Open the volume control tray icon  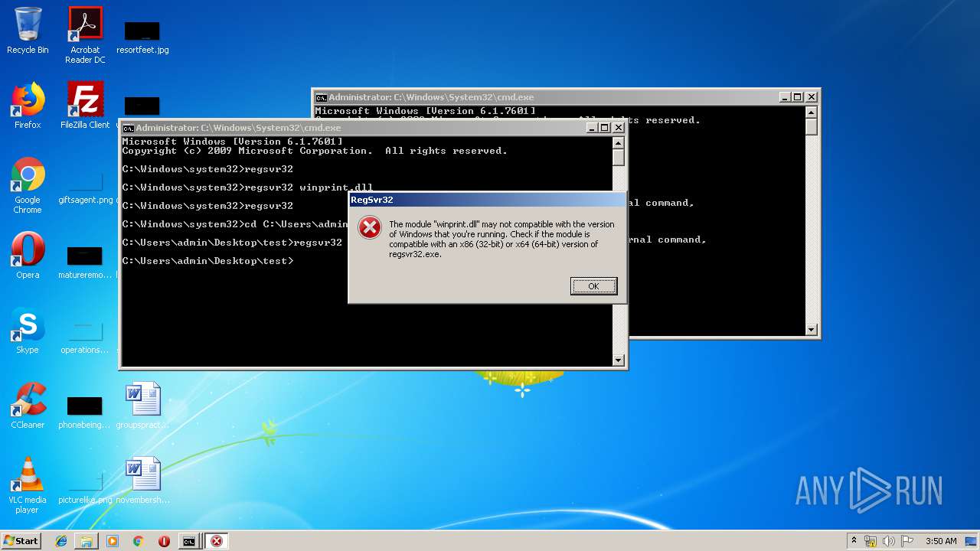pos(889,541)
